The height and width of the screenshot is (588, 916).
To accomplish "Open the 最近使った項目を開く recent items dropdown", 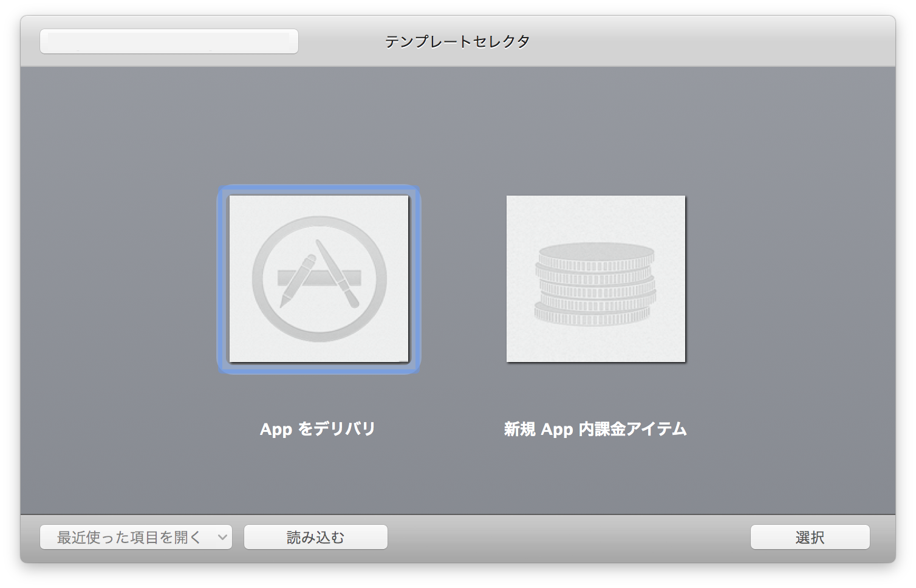I will [135, 536].
